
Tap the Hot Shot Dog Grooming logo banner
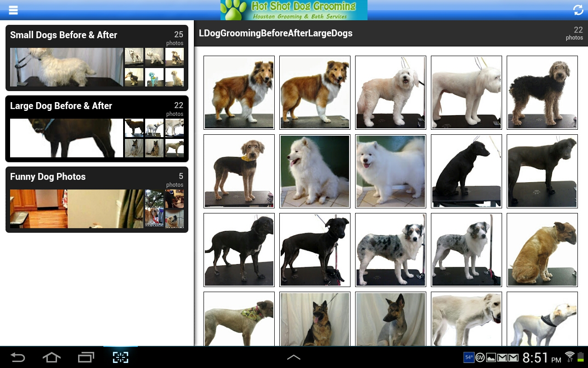(x=294, y=10)
